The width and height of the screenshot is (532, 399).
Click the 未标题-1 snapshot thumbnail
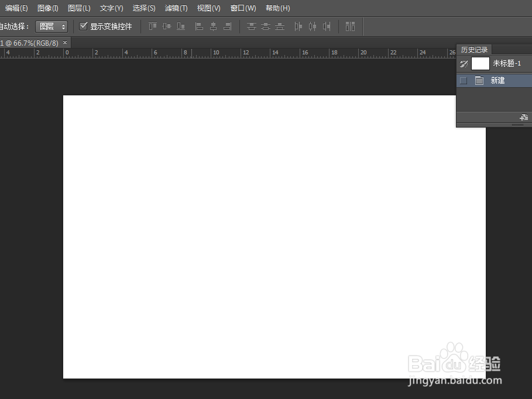pyautogui.click(x=480, y=63)
